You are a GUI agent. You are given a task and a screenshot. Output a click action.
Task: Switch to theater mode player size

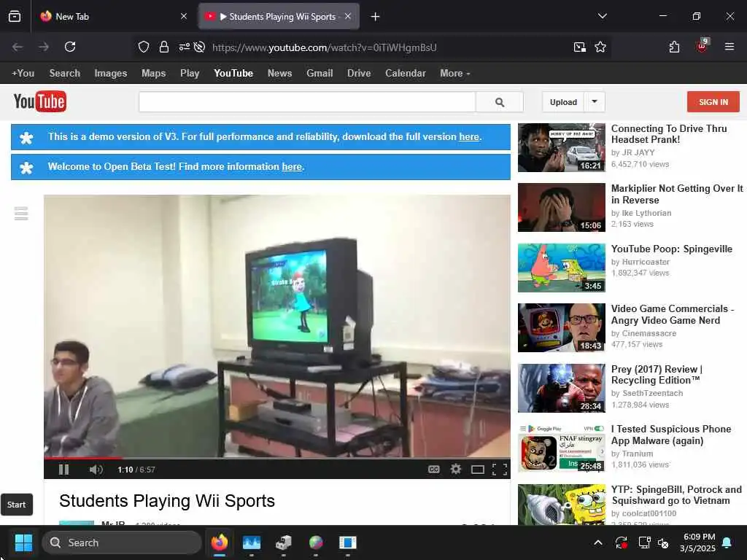click(x=477, y=470)
